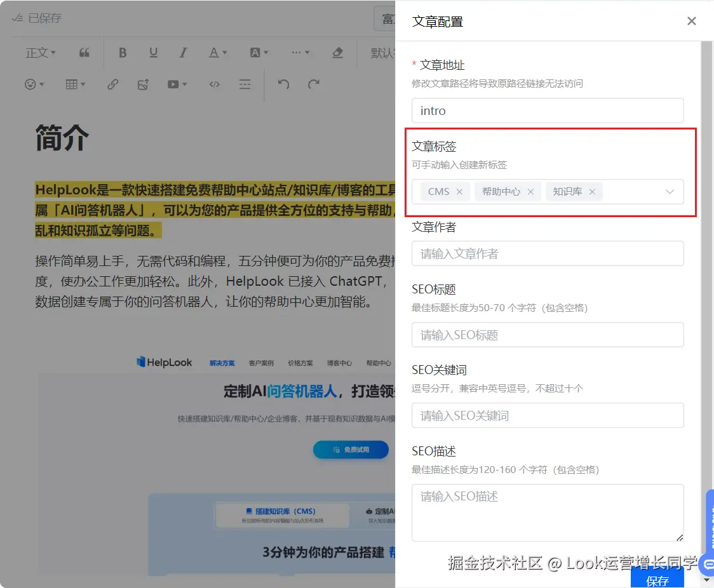Image resolution: width=714 pixels, height=588 pixels.
Task: Open the insert video dropdown
Action: [x=177, y=84]
